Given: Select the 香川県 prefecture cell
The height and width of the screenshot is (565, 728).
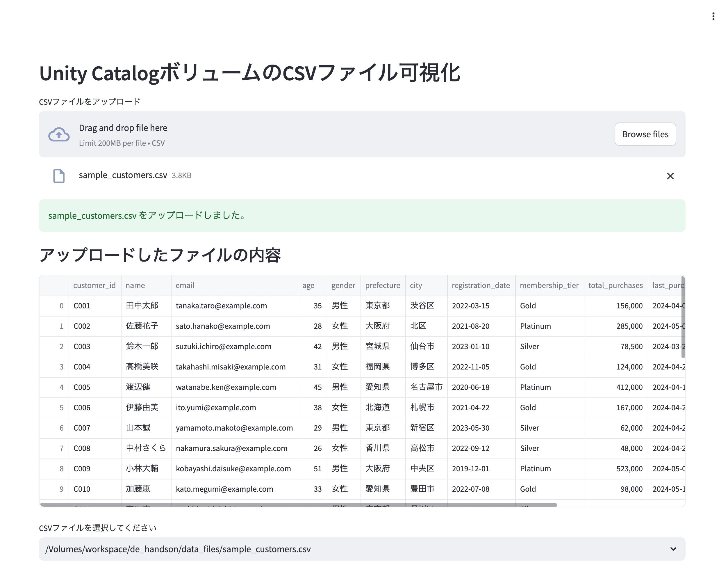Looking at the screenshot, I should coord(383,448).
